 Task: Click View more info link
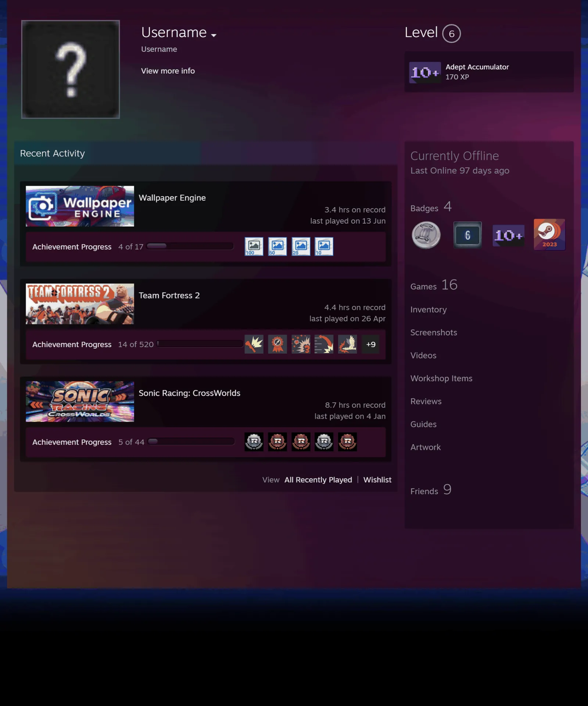tap(168, 71)
